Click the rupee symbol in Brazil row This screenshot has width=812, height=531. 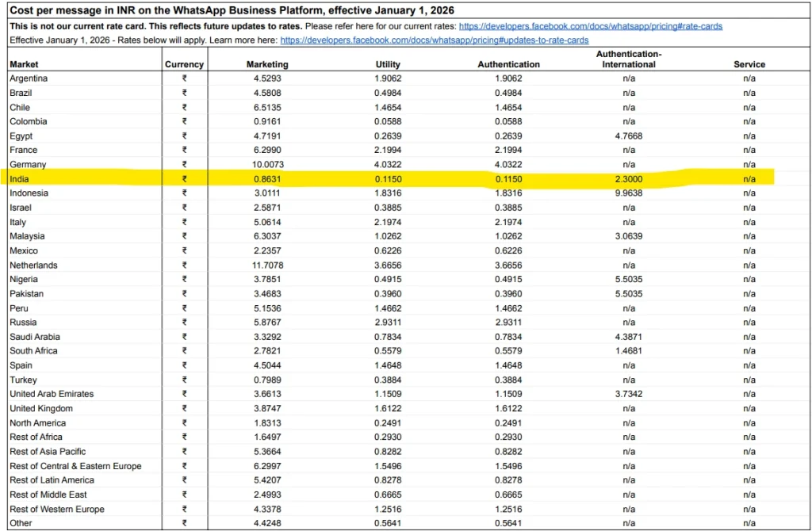click(184, 93)
